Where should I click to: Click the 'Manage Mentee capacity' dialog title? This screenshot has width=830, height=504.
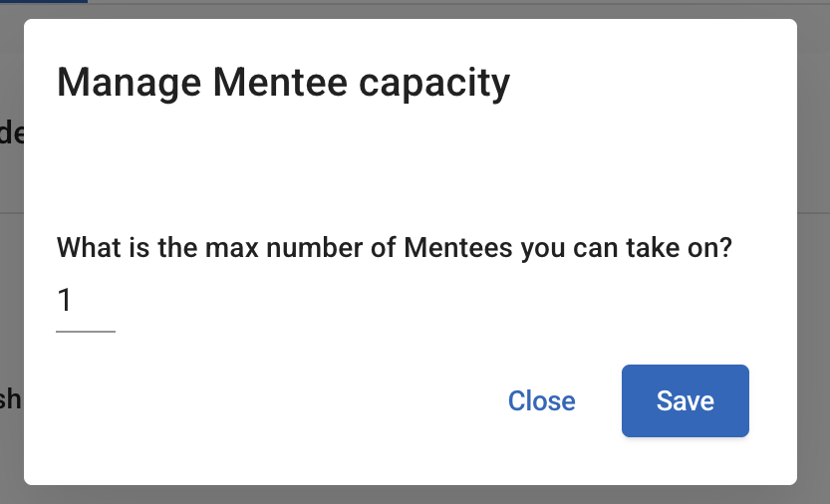click(x=283, y=82)
